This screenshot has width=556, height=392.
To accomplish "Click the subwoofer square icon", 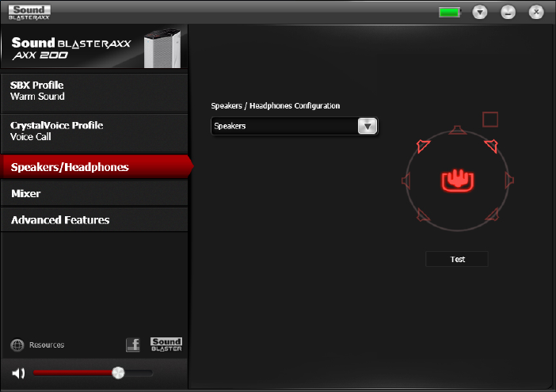I will pyautogui.click(x=490, y=120).
